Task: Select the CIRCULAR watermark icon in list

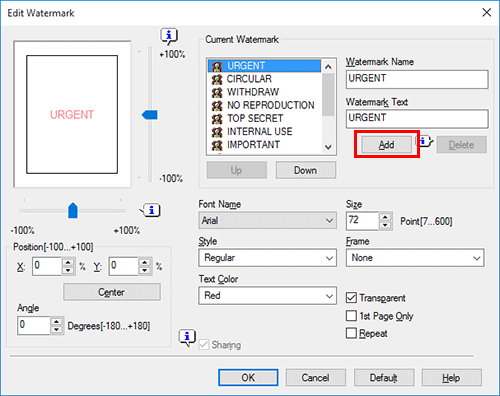Action: click(x=217, y=79)
